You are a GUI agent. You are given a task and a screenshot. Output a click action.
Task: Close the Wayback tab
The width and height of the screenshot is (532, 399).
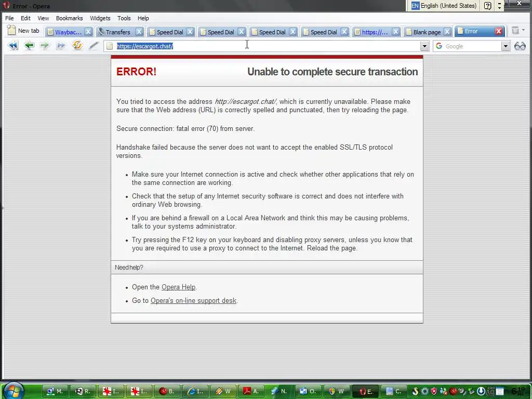[x=88, y=32]
